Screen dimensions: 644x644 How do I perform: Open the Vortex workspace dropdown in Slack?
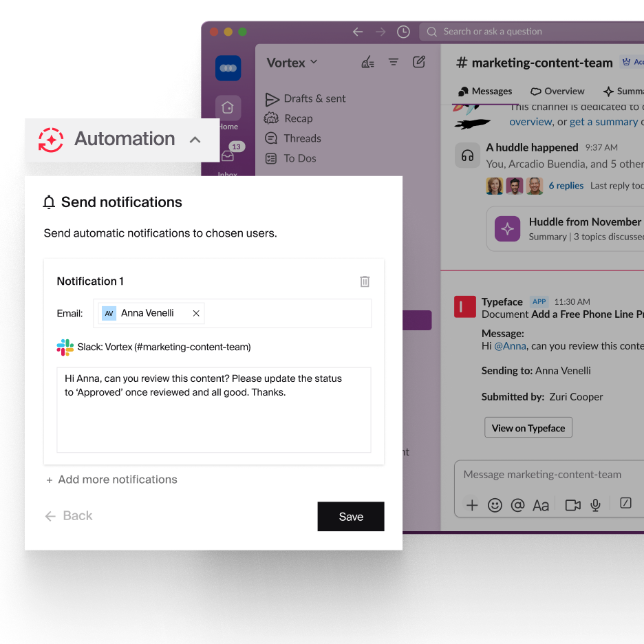[x=292, y=63]
